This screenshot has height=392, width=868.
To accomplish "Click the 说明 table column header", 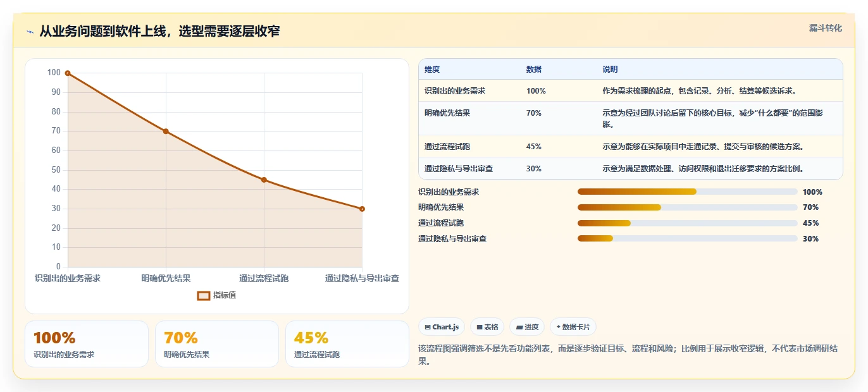I will 611,70.
